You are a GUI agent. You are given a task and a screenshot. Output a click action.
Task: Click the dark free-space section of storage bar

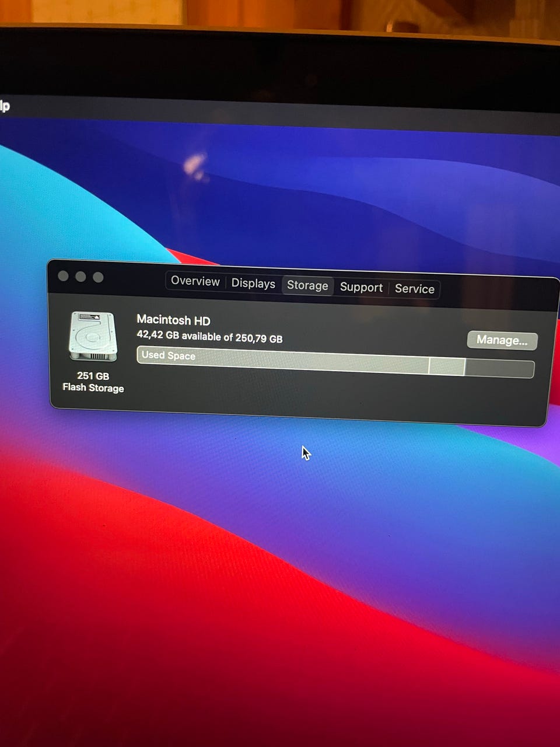click(x=499, y=369)
